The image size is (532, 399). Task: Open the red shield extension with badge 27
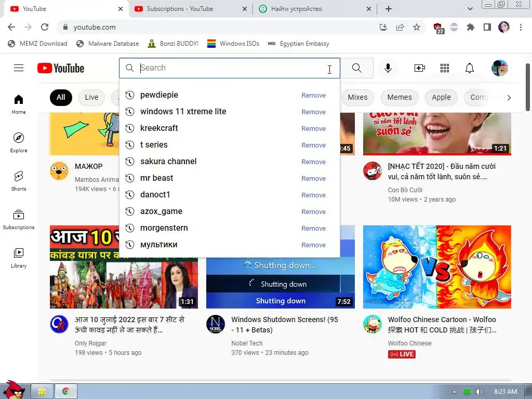coord(438,28)
